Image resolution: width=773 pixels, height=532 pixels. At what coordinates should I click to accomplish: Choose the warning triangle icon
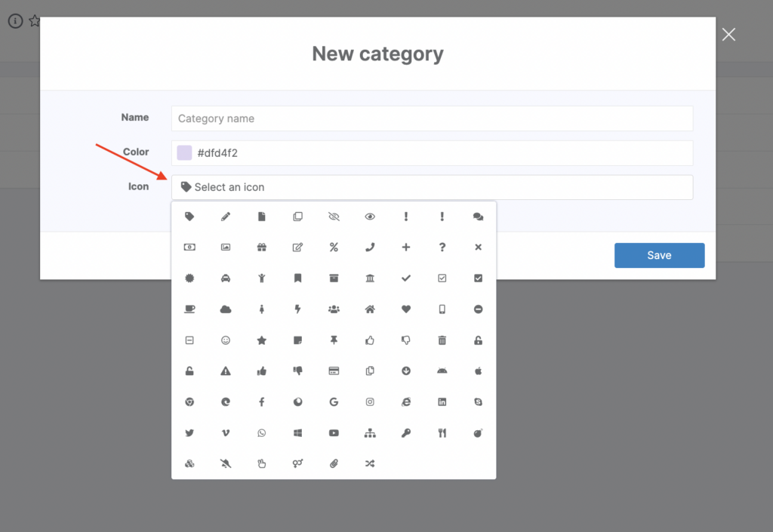coord(226,371)
